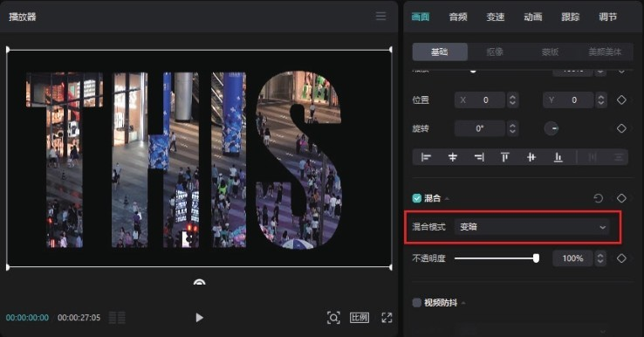Click the play button in player
This screenshot has height=337, width=644.
click(x=199, y=318)
